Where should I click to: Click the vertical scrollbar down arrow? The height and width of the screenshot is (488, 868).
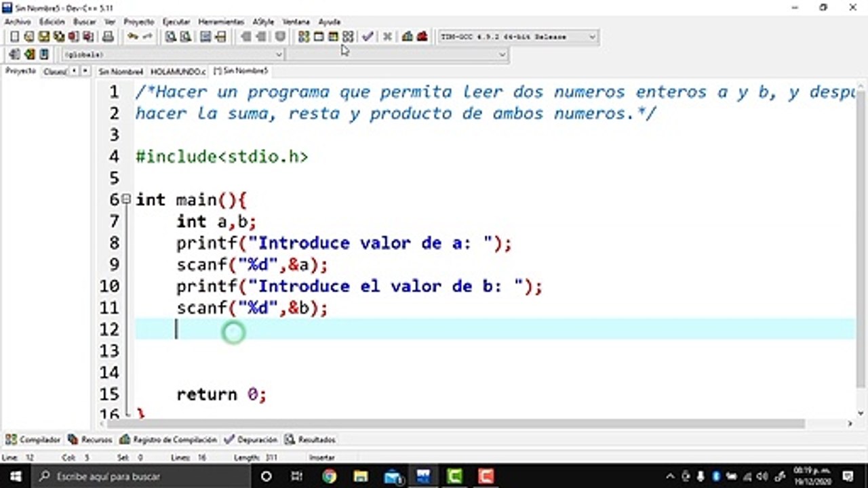(861, 412)
